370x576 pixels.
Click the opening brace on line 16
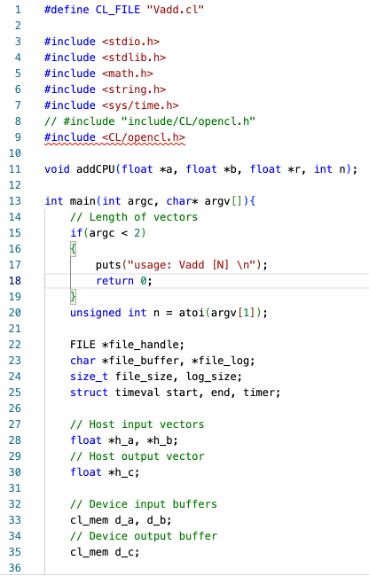(x=73, y=249)
